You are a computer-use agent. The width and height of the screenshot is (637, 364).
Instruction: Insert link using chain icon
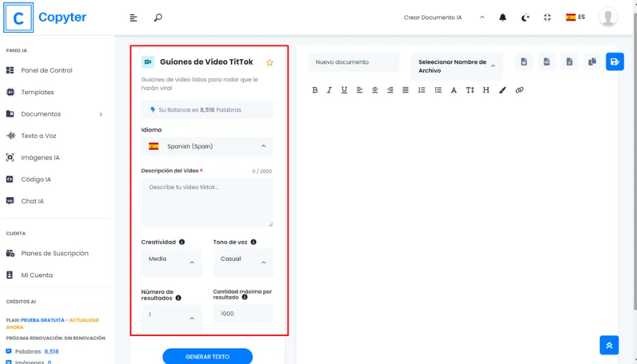[x=519, y=90]
